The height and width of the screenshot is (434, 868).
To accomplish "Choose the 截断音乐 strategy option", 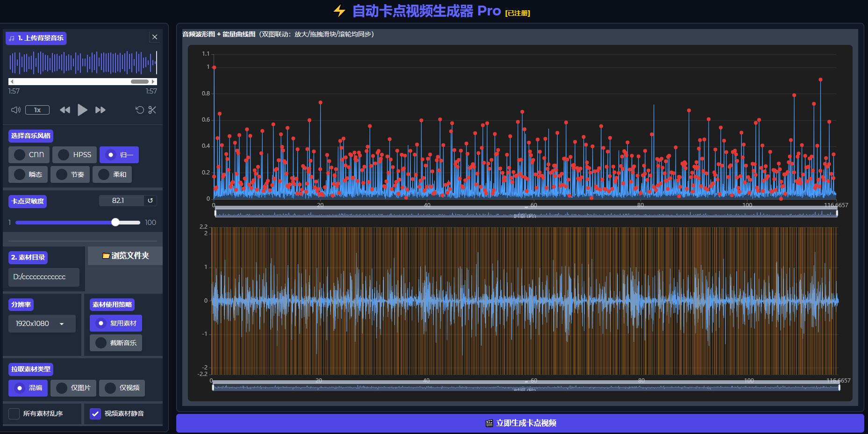I will pos(116,343).
